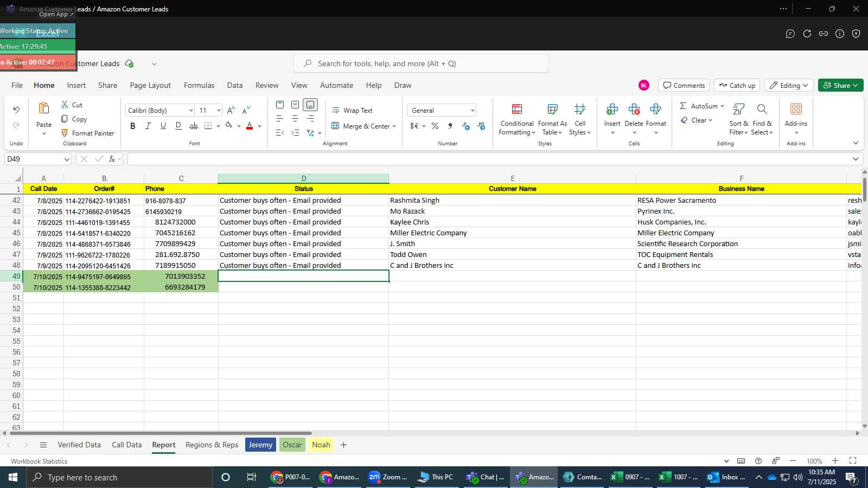
Task: Apply the red font color
Action: tap(250, 126)
